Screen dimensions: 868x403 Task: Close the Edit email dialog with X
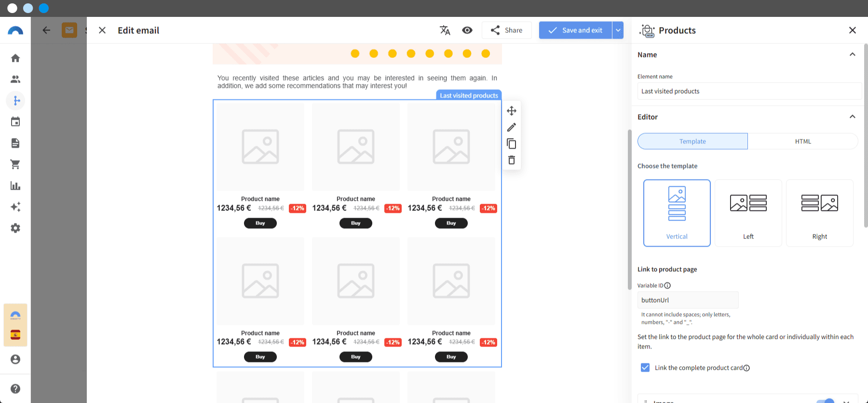(102, 30)
